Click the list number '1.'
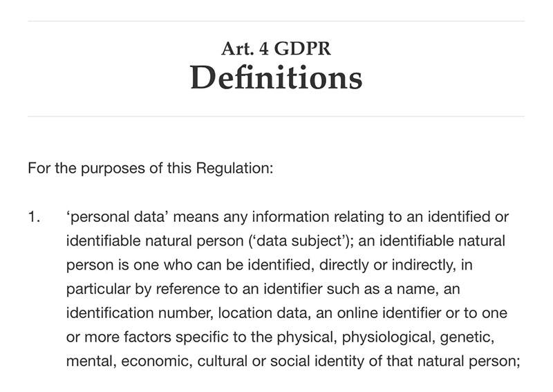The height and width of the screenshot is (392, 553). [34, 217]
